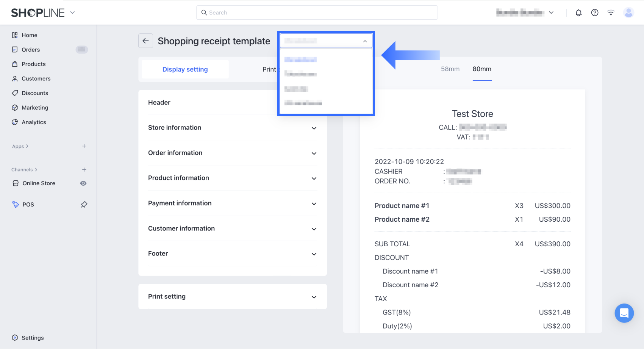
Task: Select the Display setting tab
Action: 185,69
